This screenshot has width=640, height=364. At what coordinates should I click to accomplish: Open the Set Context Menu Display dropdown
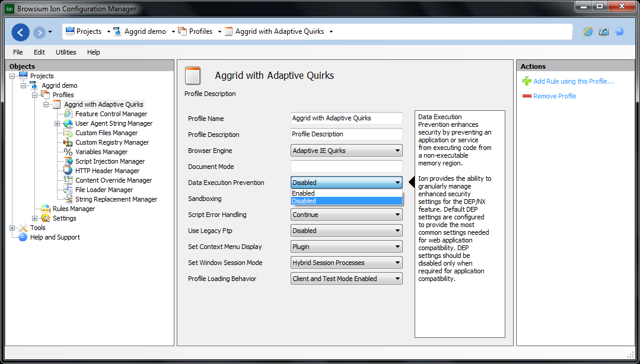click(346, 247)
